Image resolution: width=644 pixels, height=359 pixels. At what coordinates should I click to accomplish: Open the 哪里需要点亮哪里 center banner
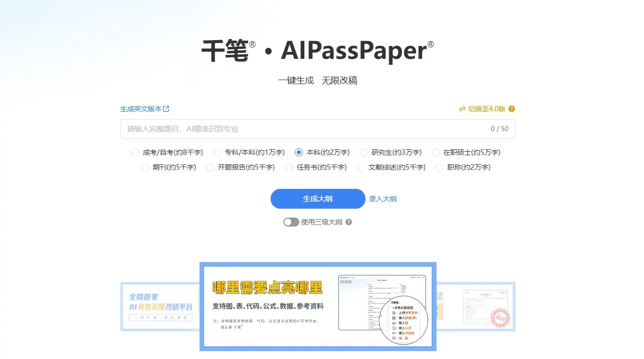click(318, 307)
